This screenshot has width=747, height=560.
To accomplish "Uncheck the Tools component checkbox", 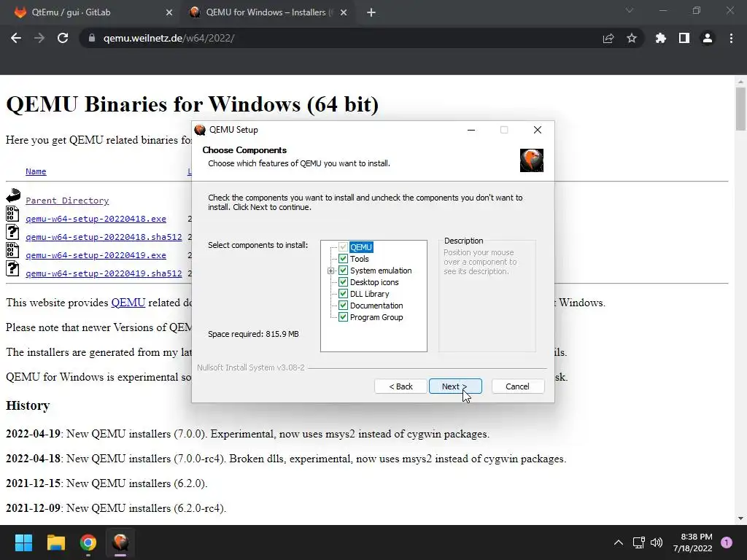I will pos(343,259).
